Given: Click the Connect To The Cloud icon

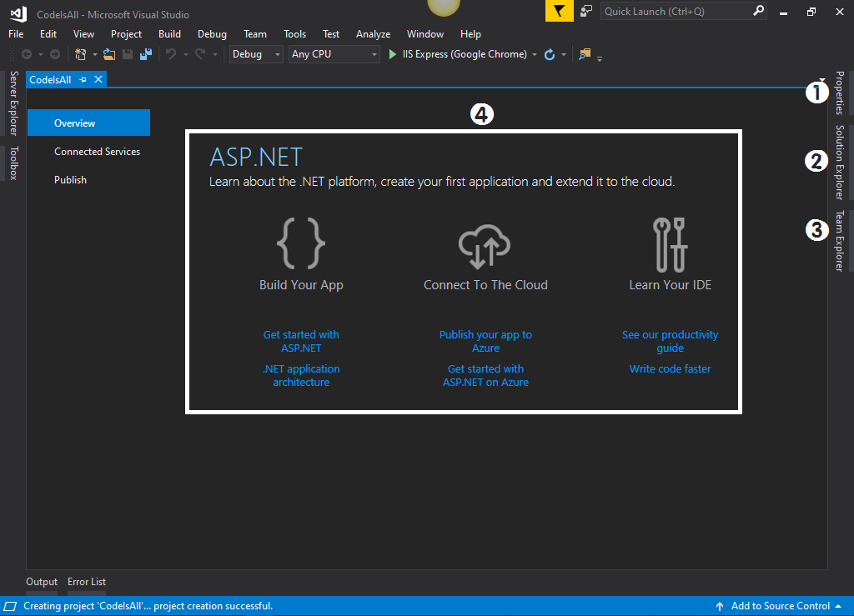Looking at the screenshot, I should click(485, 247).
